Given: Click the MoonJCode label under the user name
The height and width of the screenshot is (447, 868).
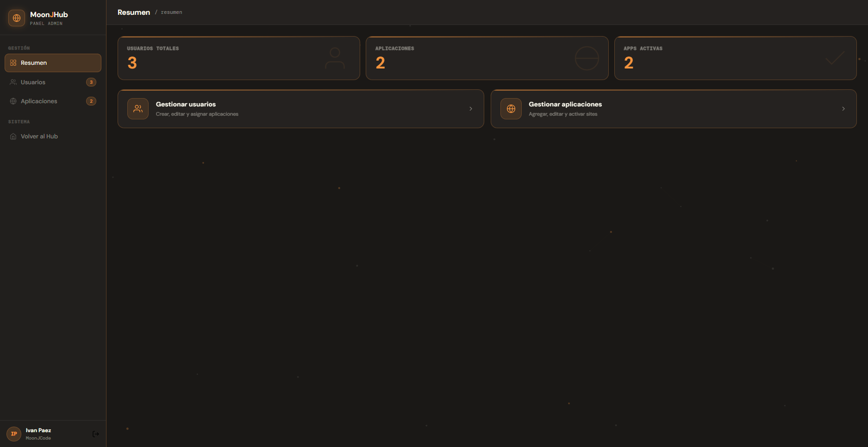Looking at the screenshot, I should pyautogui.click(x=38, y=438).
